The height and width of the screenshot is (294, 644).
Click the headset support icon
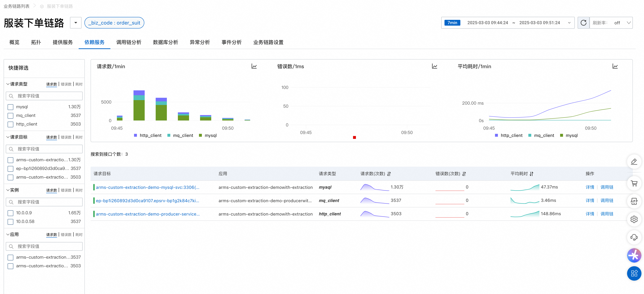click(x=634, y=237)
